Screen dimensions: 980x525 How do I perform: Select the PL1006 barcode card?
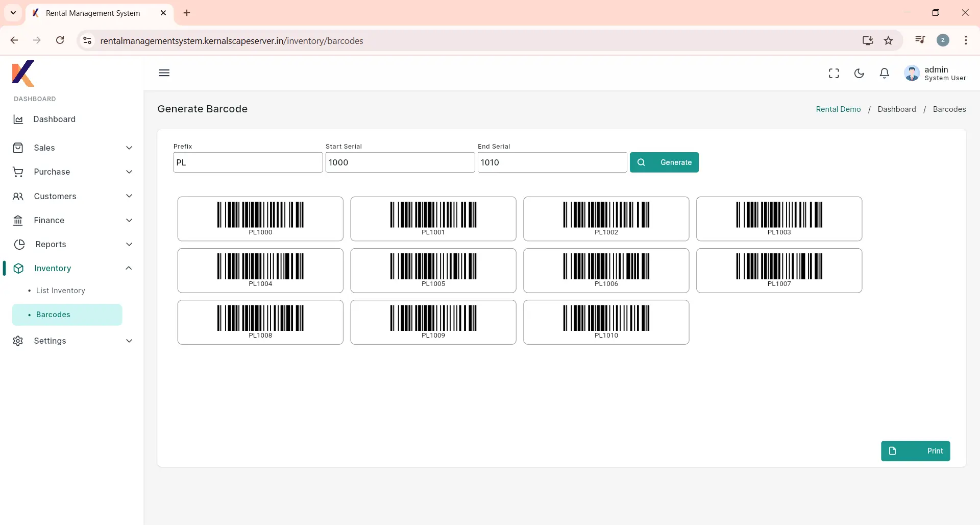point(606,271)
